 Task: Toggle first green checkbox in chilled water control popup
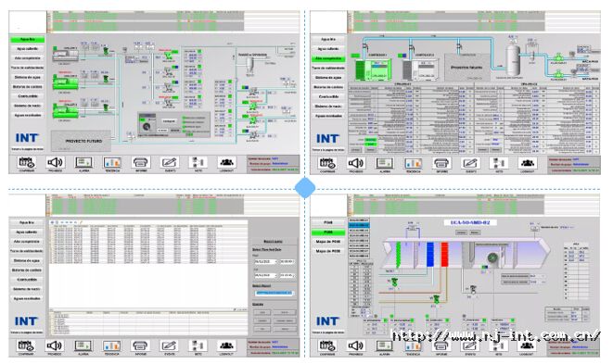184,118
